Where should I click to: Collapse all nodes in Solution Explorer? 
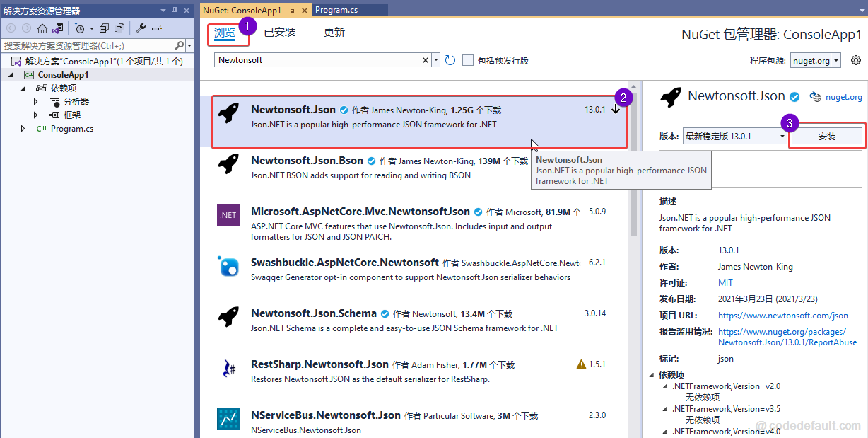point(105,28)
